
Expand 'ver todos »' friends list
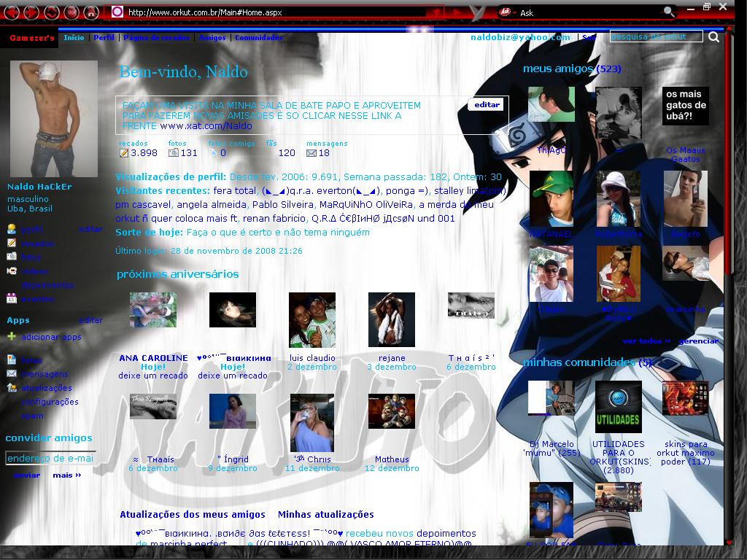pyautogui.click(x=646, y=341)
